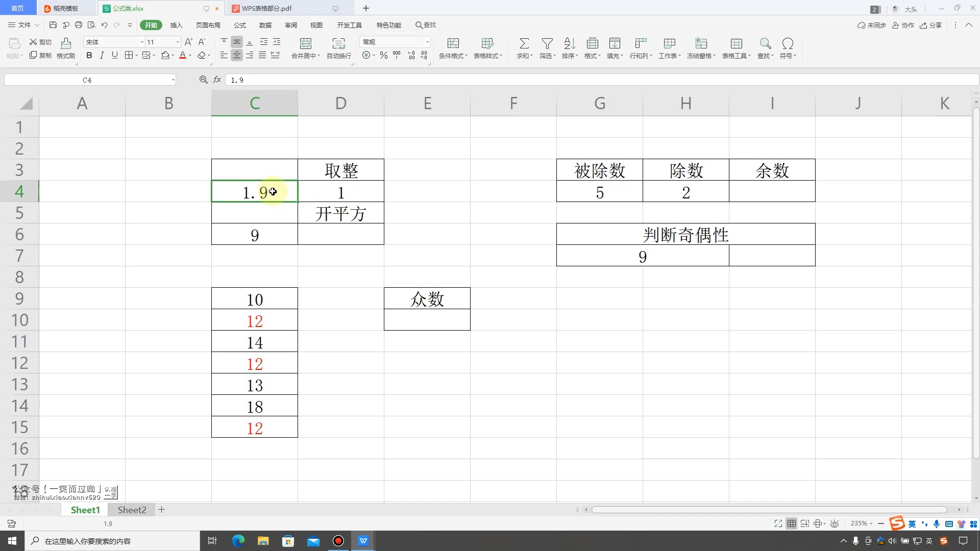This screenshot has width=980, height=551.
Task: Increase font size with A+ icon
Action: (188, 42)
